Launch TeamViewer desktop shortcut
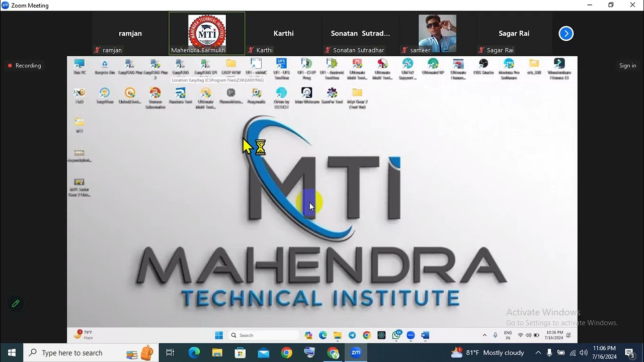Screen dimensions: 644x362 pyautogui.click(x=105, y=96)
